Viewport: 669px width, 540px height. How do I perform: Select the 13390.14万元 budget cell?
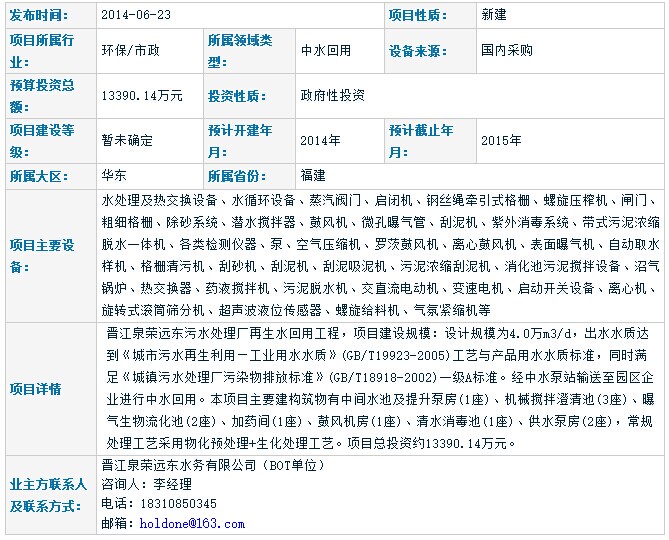142,96
